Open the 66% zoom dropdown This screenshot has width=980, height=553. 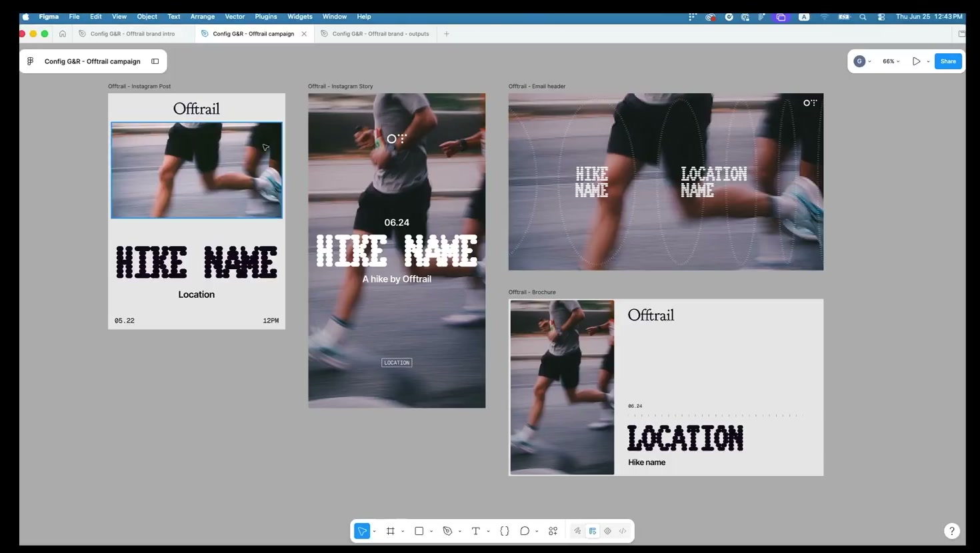click(x=891, y=61)
